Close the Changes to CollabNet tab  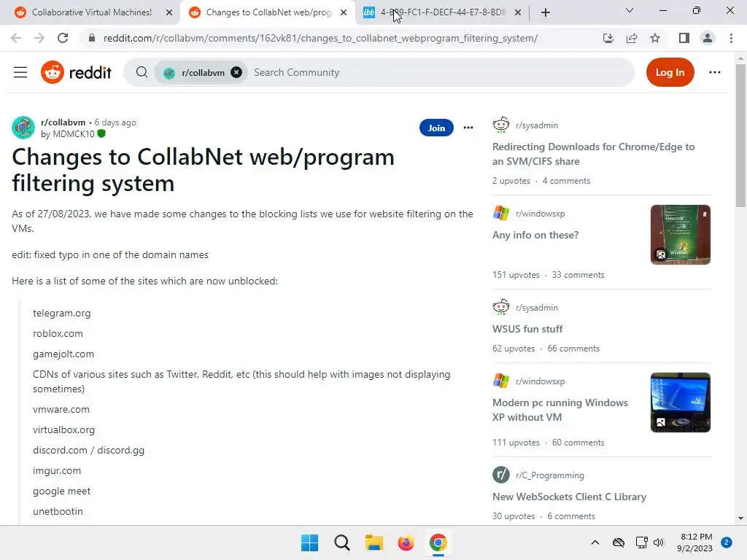(x=344, y=12)
